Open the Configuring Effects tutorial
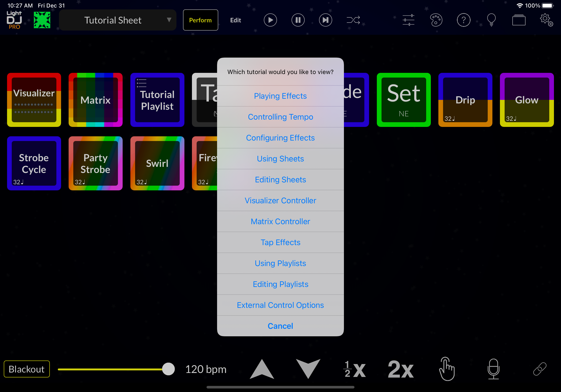The image size is (561, 392). (x=280, y=138)
